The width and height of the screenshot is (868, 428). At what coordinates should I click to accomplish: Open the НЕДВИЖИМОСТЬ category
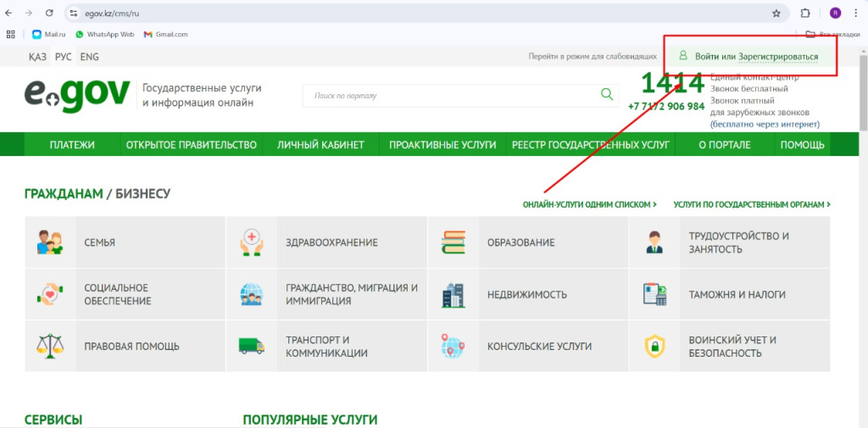pyautogui.click(x=528, y=295)
